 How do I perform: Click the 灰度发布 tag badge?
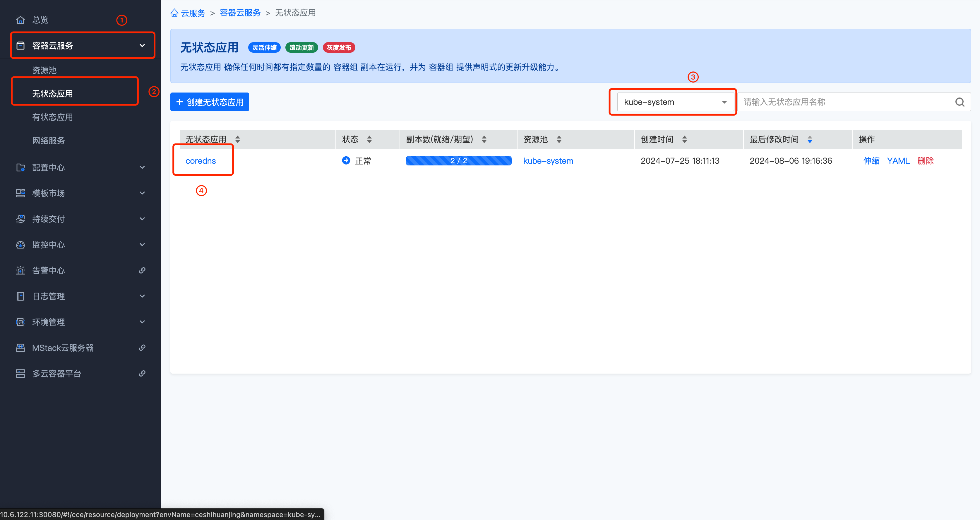[339, 48]
